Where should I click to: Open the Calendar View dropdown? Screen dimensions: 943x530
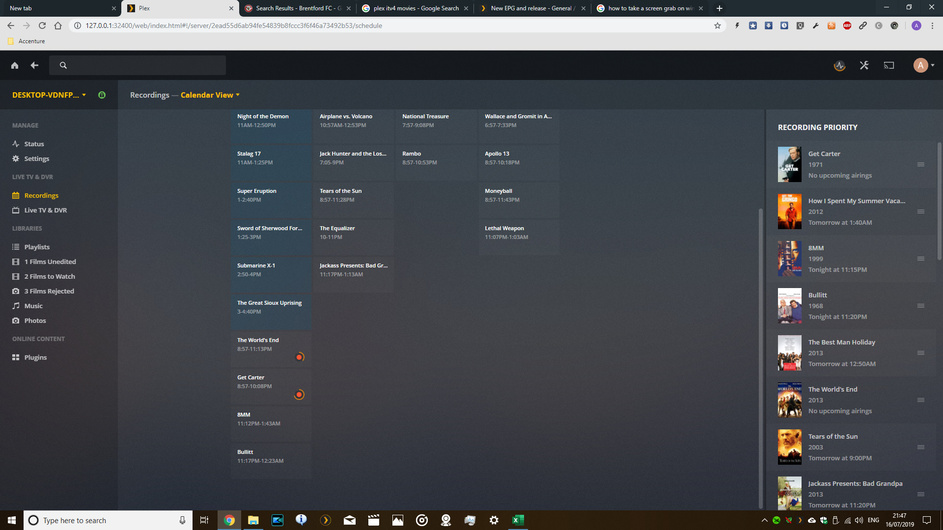(x=210, y=95)
